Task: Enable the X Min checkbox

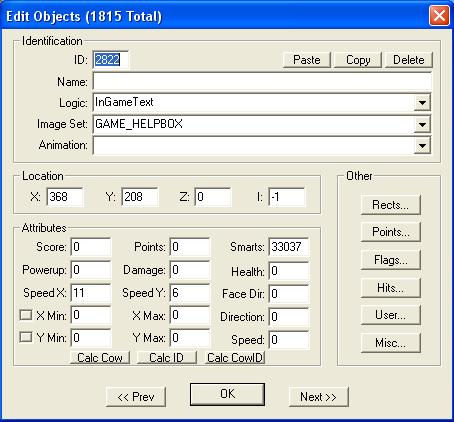Action: (26, 315)
